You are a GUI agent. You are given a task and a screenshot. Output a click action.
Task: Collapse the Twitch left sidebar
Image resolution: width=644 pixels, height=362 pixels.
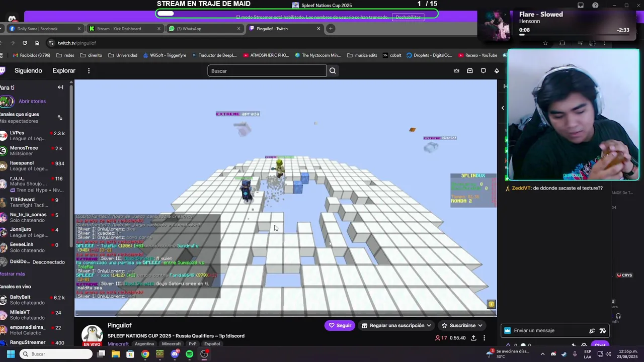(x=60, y=87)
